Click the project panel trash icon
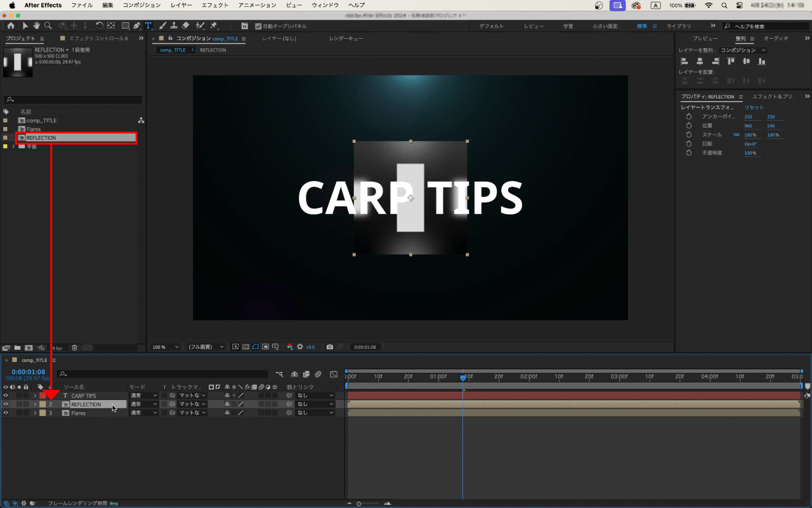 pos(74,347)
